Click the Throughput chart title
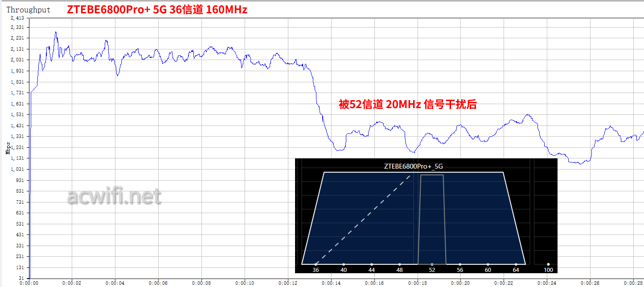This screenshot has width=644, height=287. point(28,9)
